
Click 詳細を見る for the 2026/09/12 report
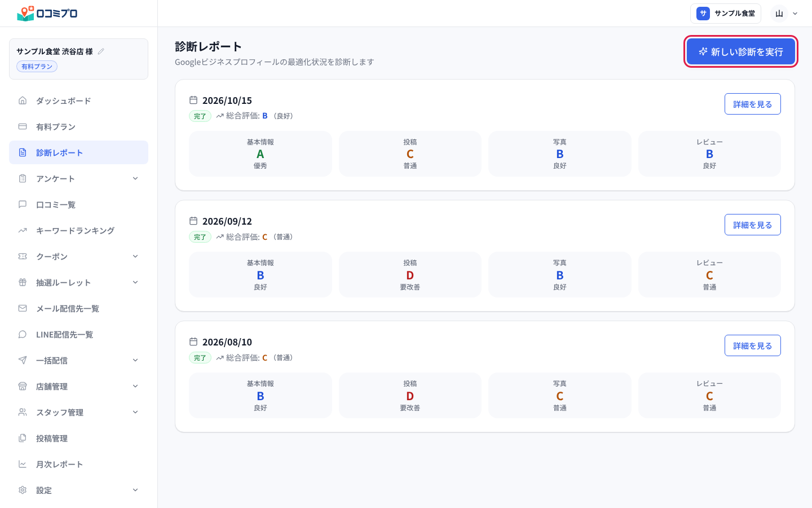[x=753, y=225]
